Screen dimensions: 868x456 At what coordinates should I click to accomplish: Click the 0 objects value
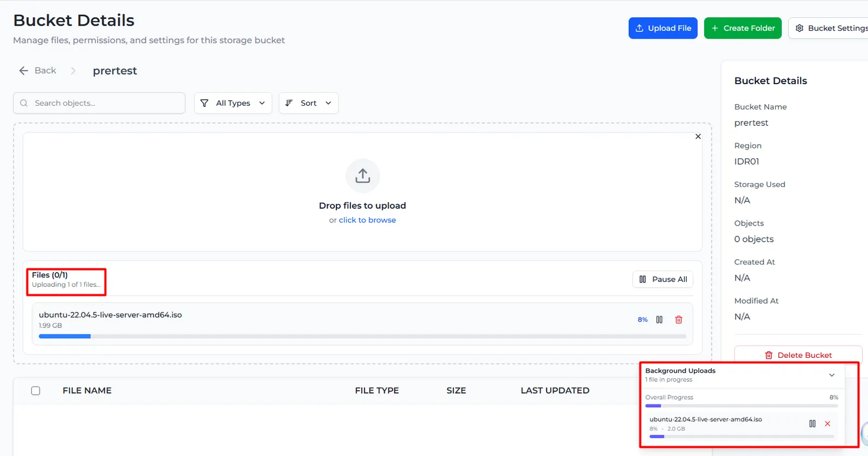pos(754,239)
